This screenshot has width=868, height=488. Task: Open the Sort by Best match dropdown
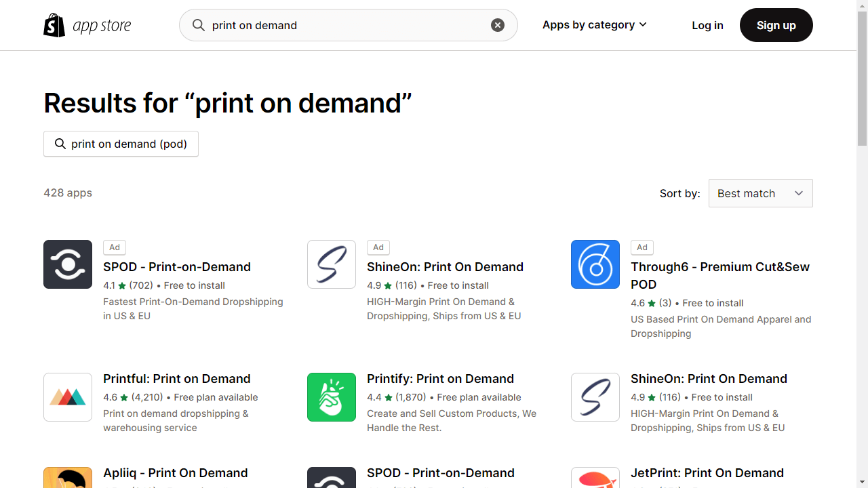click(761, 193)
